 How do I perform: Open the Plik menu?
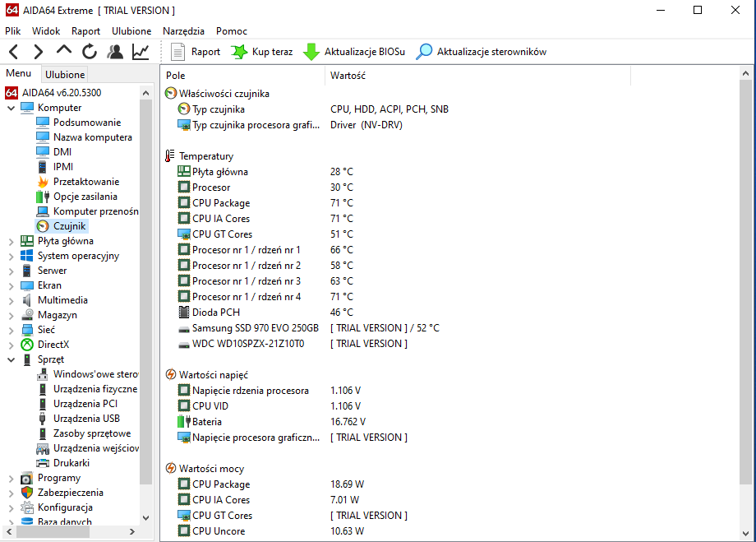(x=13, y=31)
